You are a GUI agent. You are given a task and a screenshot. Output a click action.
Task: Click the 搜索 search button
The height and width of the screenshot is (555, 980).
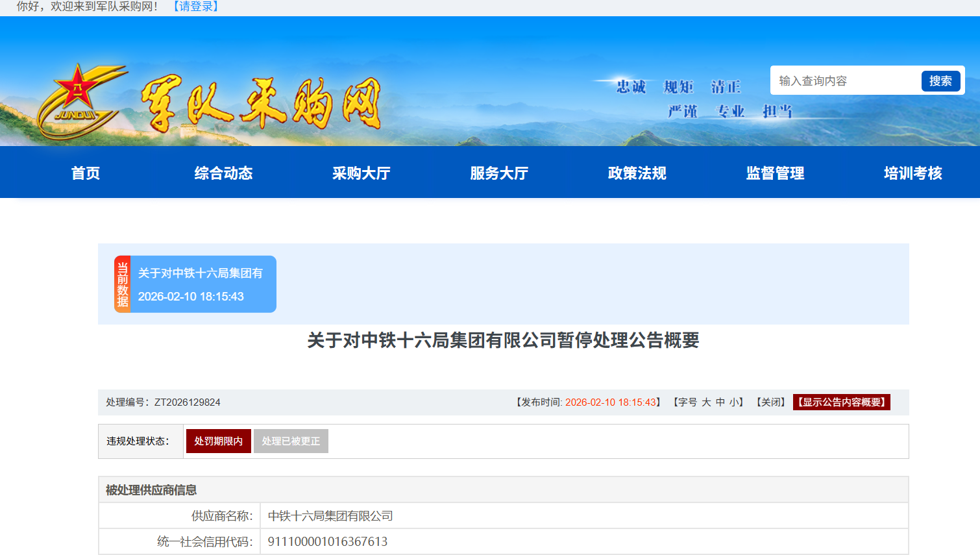(x=940, y=81)
